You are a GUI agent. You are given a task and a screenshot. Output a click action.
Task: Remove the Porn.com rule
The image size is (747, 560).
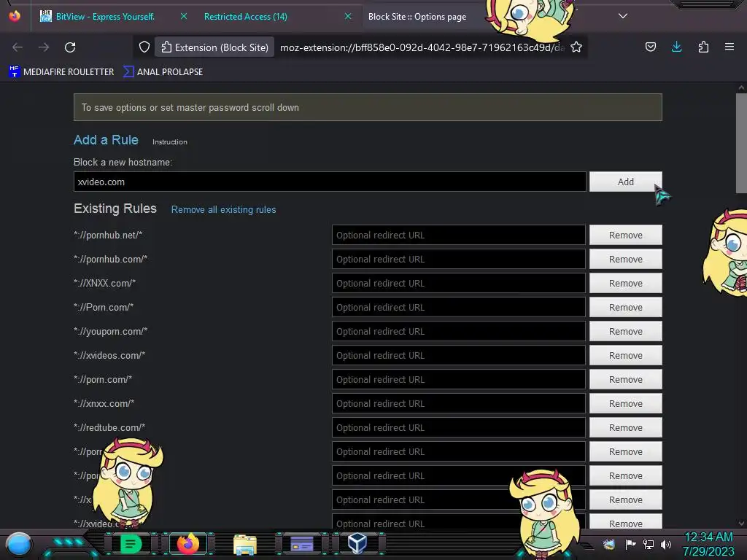tap(625, 307)
